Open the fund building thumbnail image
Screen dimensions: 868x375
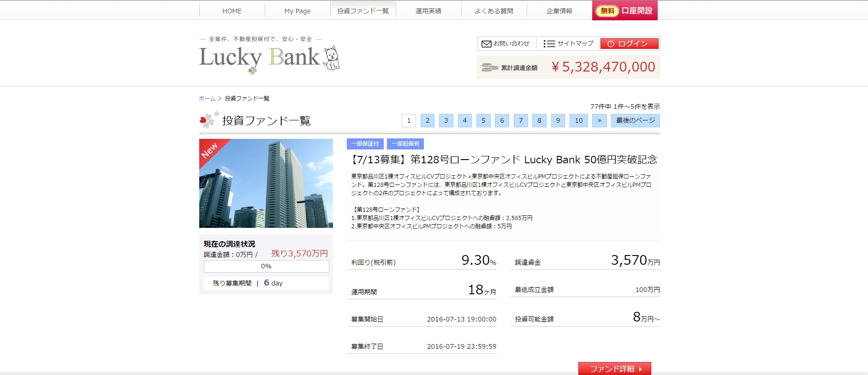pos(266,183)
